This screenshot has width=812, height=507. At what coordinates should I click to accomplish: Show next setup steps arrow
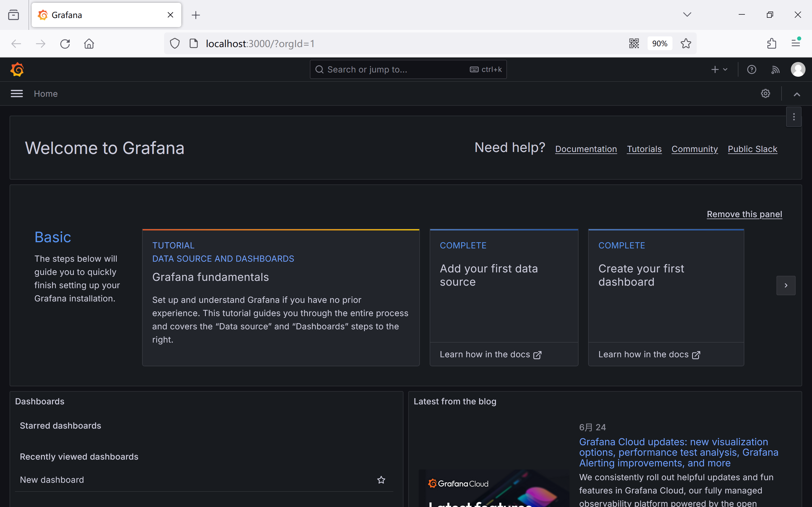coord(785,285)
